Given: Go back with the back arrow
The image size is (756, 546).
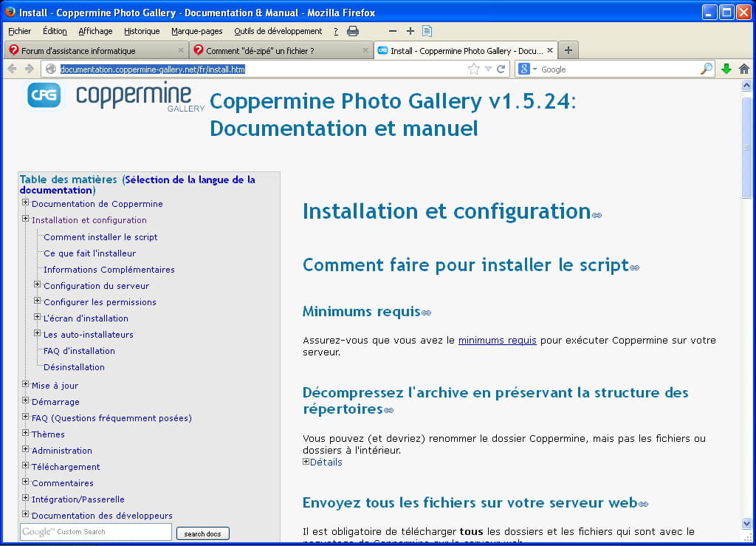Looking at the screenshot, I should click(x=13, y=69).
